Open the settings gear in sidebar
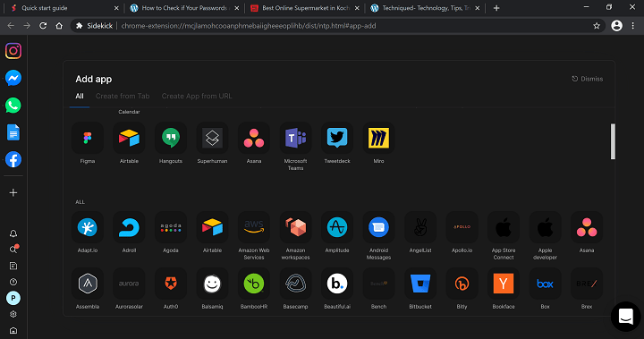 13,314
